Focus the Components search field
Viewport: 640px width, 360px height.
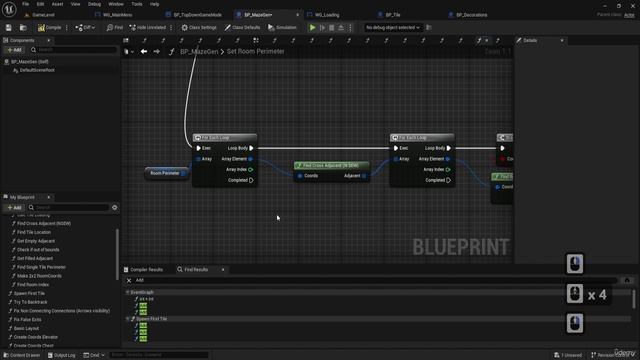[73, 50]
